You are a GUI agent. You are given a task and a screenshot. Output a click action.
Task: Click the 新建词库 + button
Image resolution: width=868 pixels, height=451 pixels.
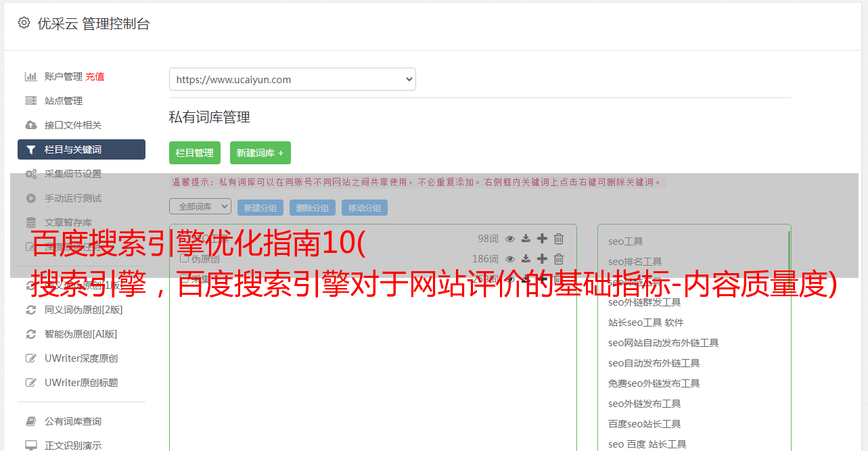point(260,153)
